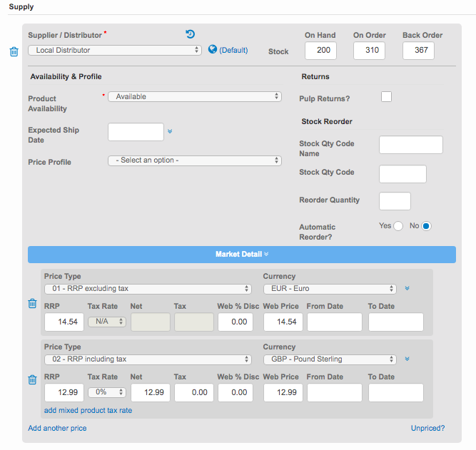Expand chevron next to EUR - Euro currency
This screenshot has height=450, width=476.
pos(407,289)
